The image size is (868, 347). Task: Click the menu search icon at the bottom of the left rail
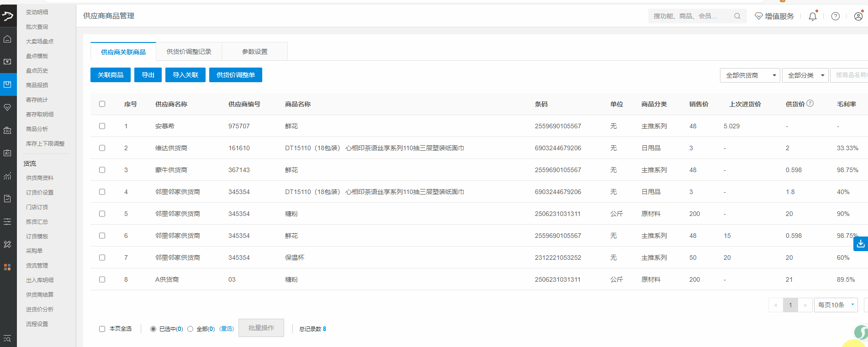point(7,338)
